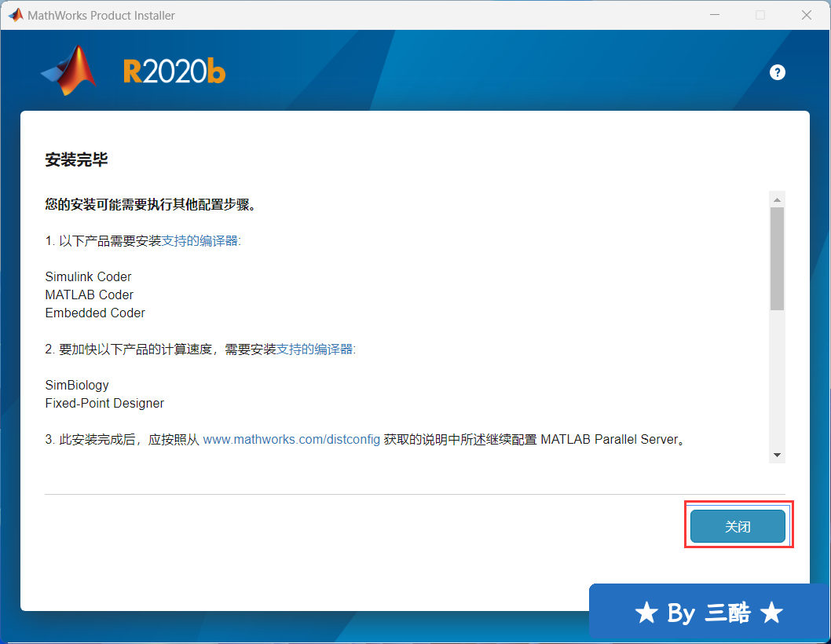The width and height of the screenshot is (831, 644).
Task: Click the scrollbar up arrow
Action: (x=777, y=199)
